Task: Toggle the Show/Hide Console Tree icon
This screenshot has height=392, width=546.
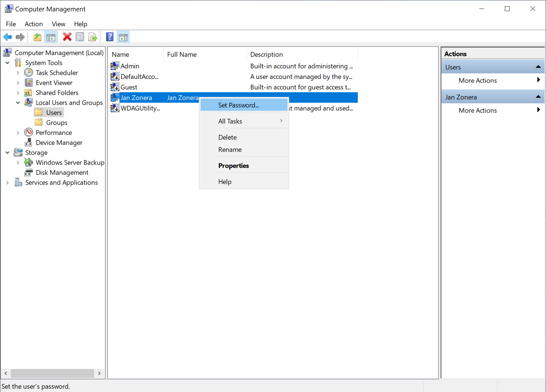Action: (x=51, y=37)
